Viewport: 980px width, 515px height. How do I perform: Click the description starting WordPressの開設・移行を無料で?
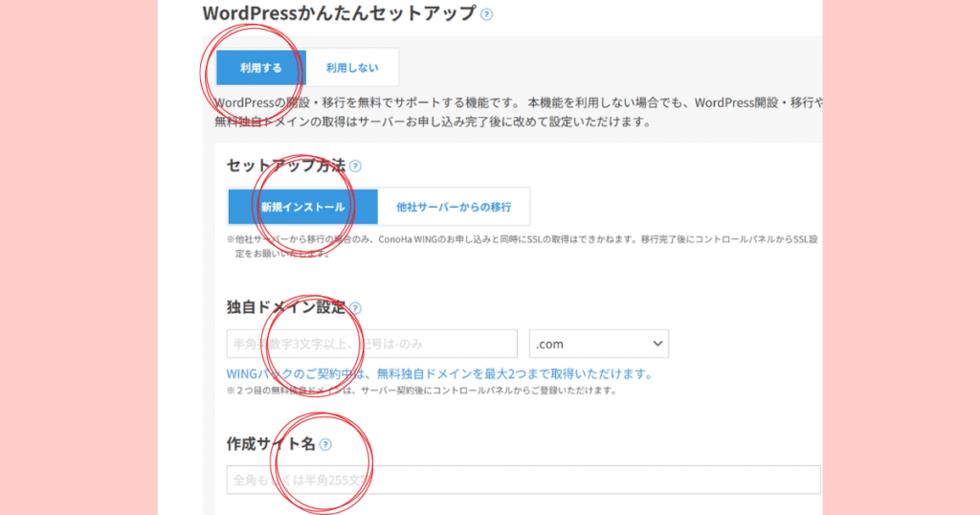519,113
